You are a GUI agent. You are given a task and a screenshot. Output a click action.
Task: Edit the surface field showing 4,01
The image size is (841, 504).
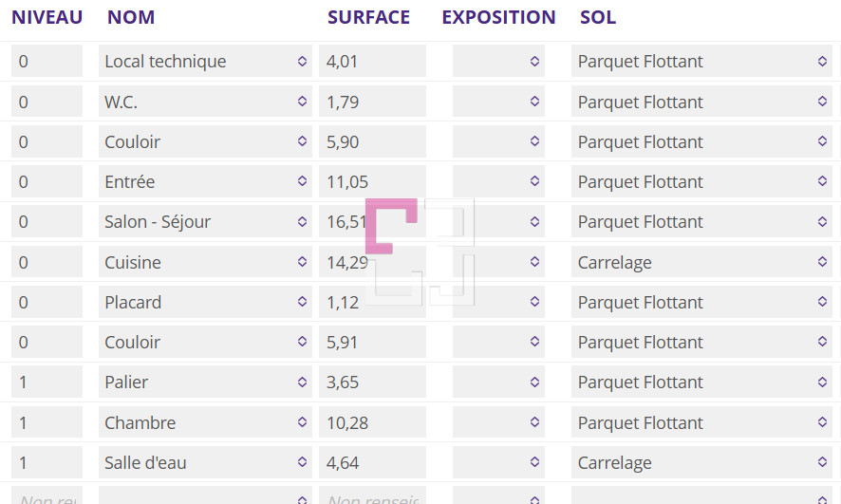point(372,61)
